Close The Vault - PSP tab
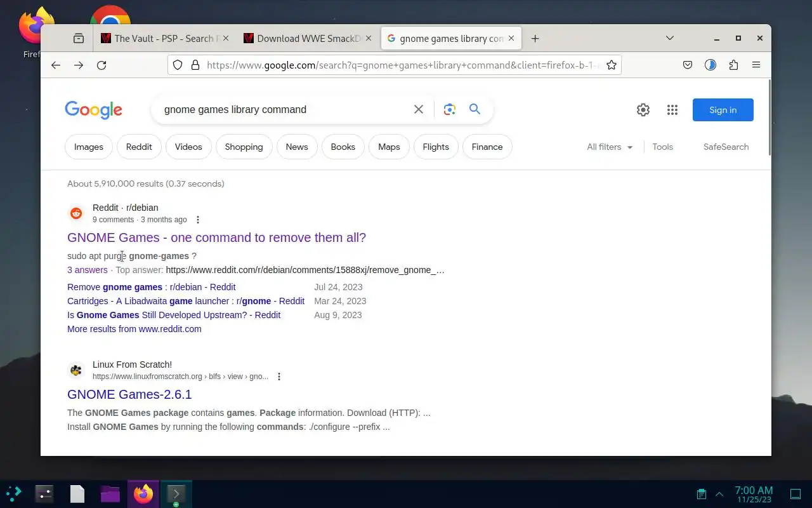Screen dimensions: 812x508 coord(226,38)
